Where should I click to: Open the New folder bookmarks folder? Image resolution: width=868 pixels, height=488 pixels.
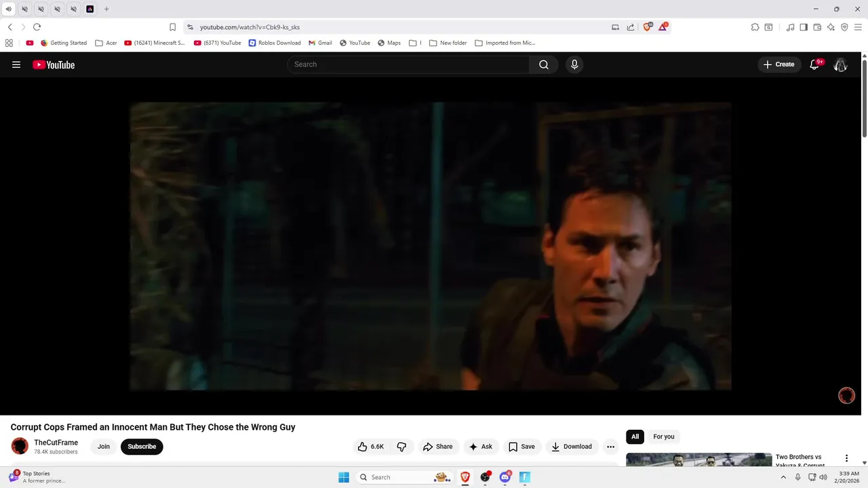click(448, 43)
